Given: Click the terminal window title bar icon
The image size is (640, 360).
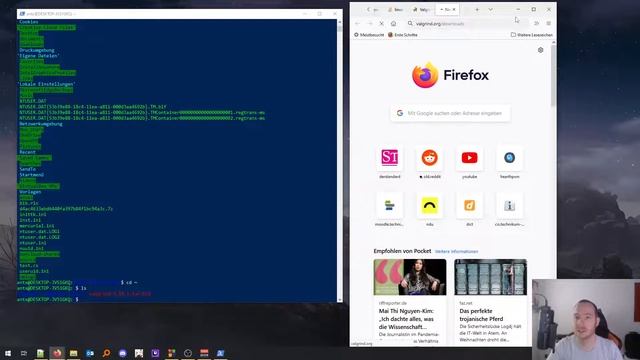Looking at the screenshot, I should [x=22, y=13].
